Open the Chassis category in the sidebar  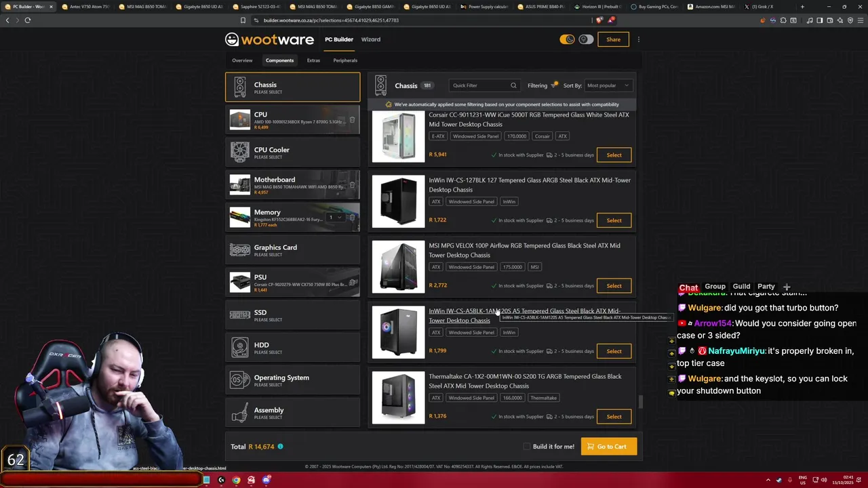292,87
